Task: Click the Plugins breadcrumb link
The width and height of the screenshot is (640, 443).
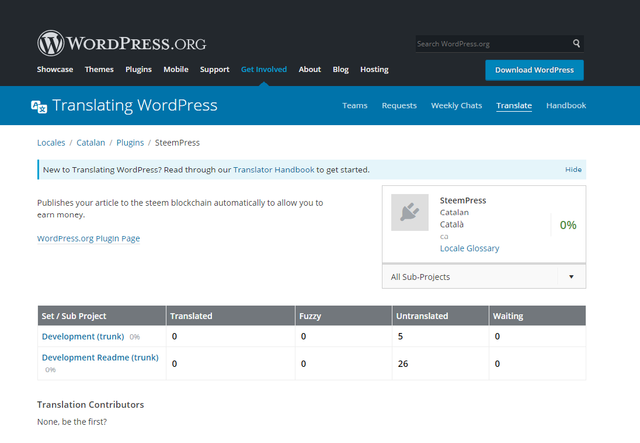Action: (130, 142)
